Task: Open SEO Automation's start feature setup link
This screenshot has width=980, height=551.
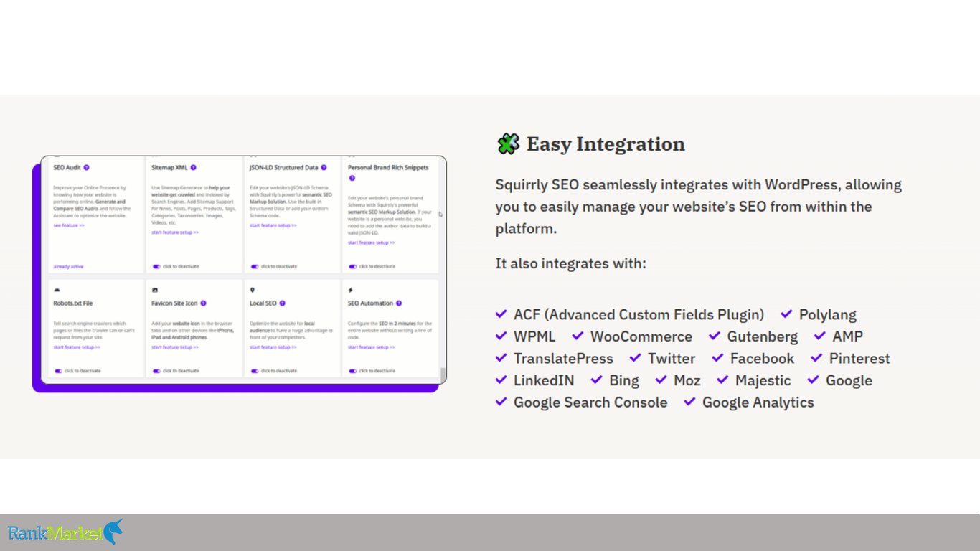Action: click(372, 347)
